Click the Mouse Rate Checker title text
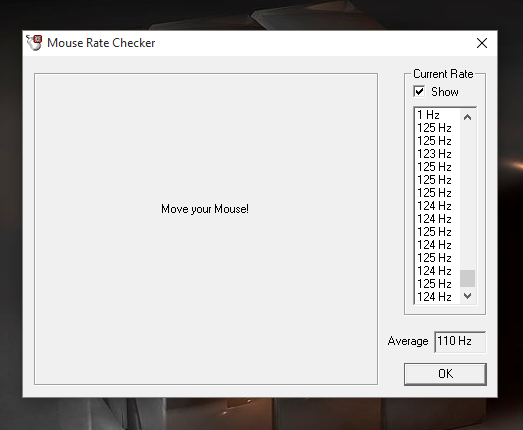This screenshot has width=523, height=430. pos(101,43)
